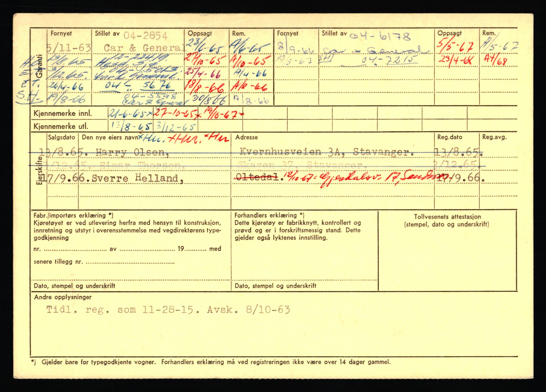Select the underlined number "04 - 5676"
Image resolution: width=546 pixels, height=392 pixels.
pyautogui.click(x=138, y=86)
